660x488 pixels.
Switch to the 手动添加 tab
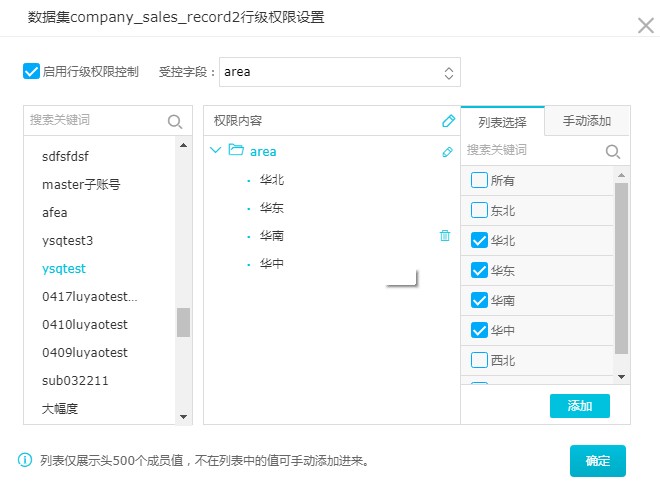click(x=587, y=121)
